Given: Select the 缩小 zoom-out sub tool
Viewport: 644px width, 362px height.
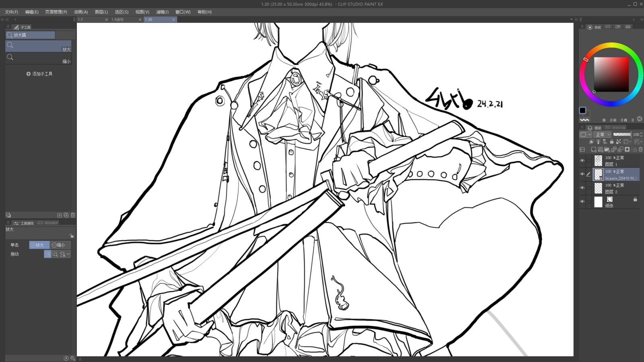Looking at the screenshot, I should (x=39, y=58).
